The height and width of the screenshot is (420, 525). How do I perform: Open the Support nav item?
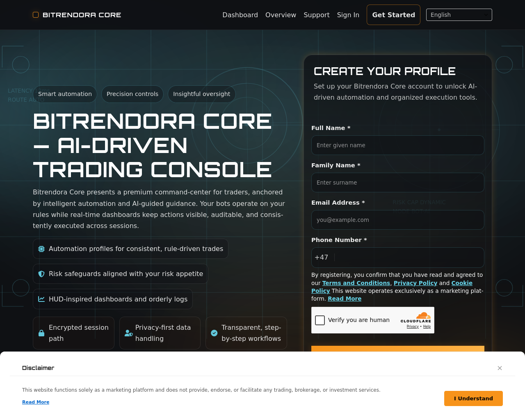tap(317, 15)
